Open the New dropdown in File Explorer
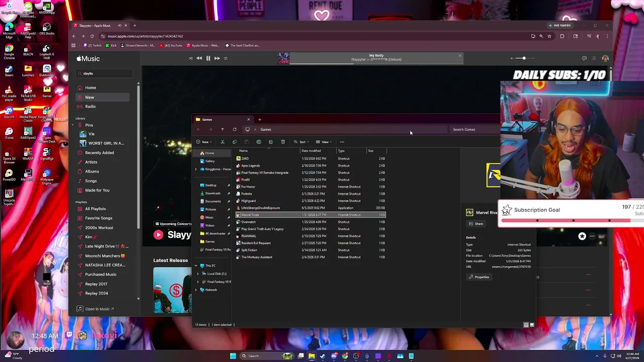Screen dimensions: 644x362 pos(204,142)
